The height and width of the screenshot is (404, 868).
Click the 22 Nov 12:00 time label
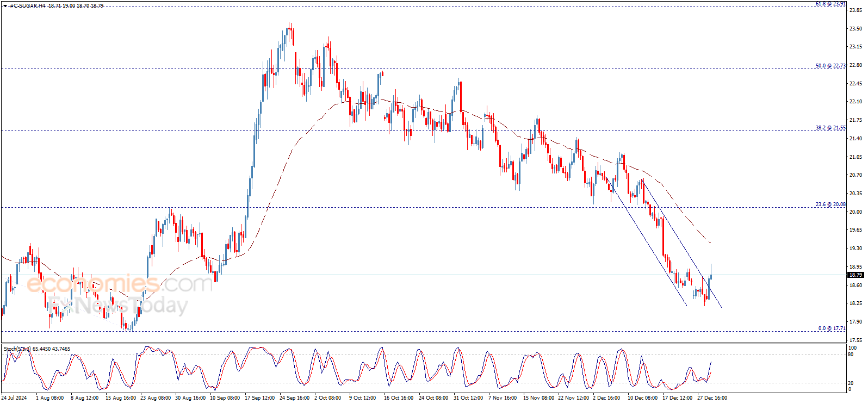pos(573,398)
